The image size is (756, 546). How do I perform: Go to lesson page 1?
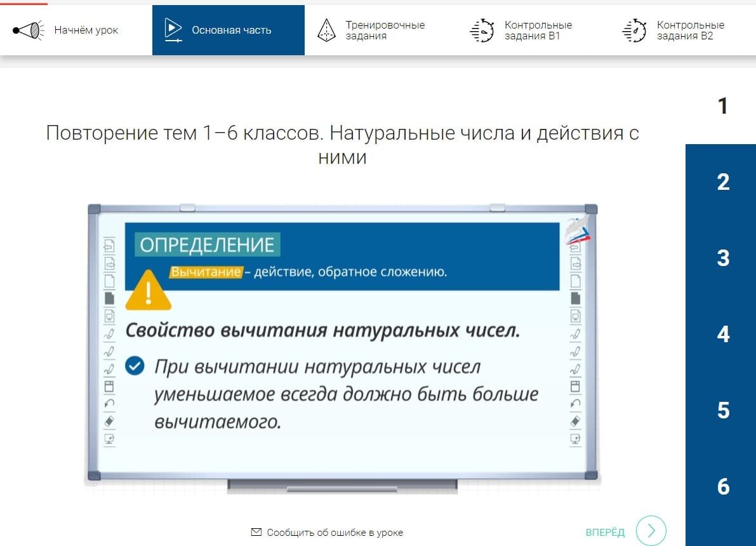pos(722,106)
